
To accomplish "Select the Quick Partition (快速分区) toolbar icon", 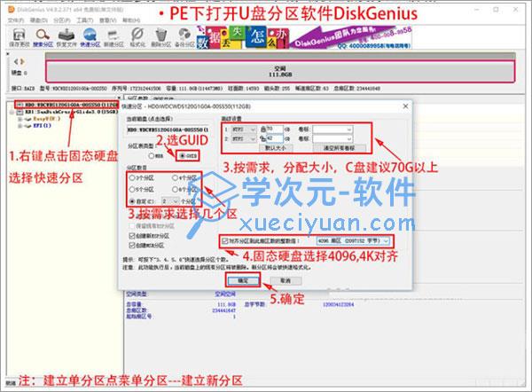I will coord(90,37).
